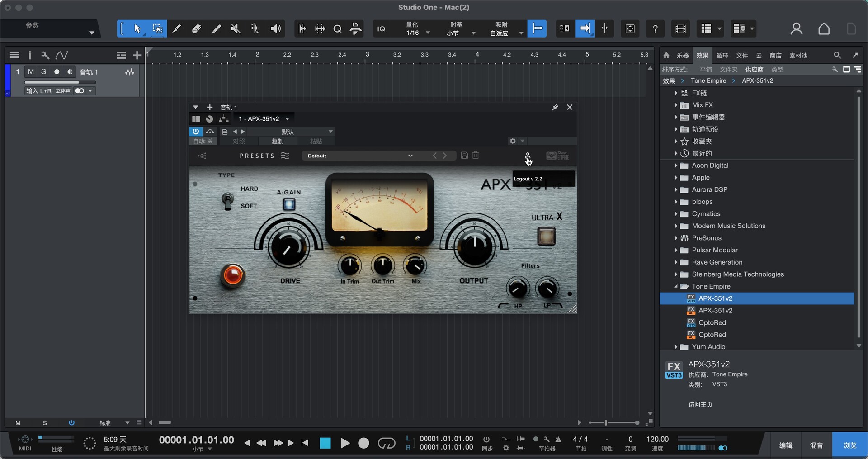
Task: Expand the Yum Audio folder
Action: pos(676,347)
